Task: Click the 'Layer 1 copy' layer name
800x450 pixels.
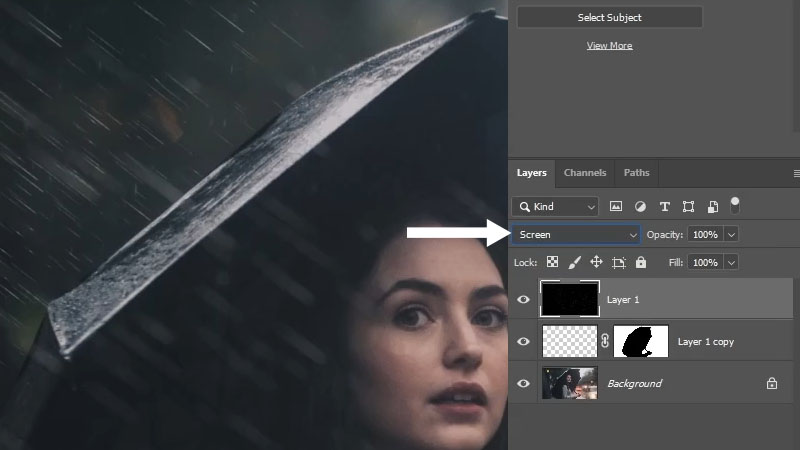Action: click(706, 342)
